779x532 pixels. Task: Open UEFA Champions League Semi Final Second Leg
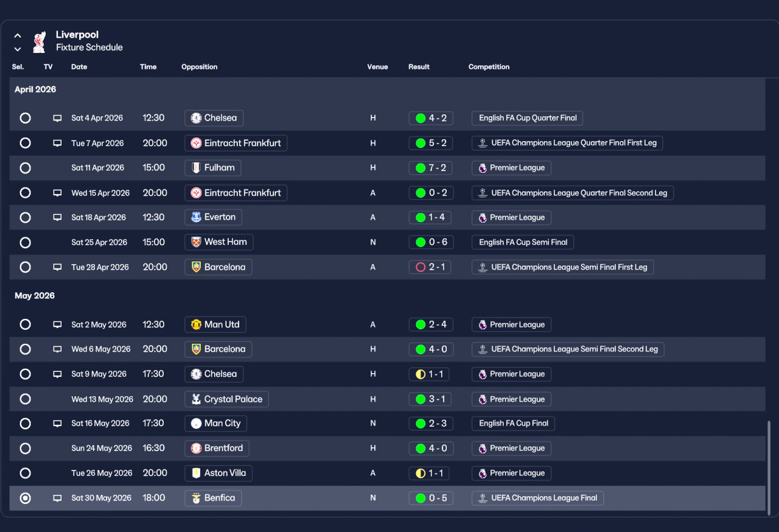click(568, 349)
